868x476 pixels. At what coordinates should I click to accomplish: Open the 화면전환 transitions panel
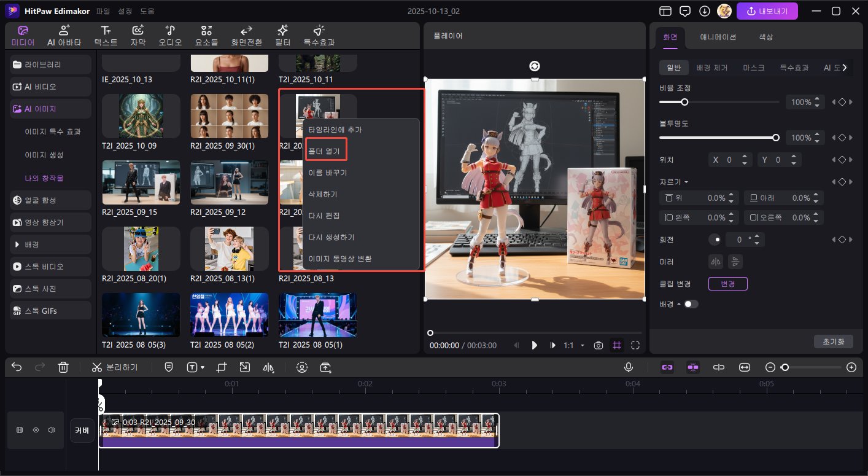246,36
